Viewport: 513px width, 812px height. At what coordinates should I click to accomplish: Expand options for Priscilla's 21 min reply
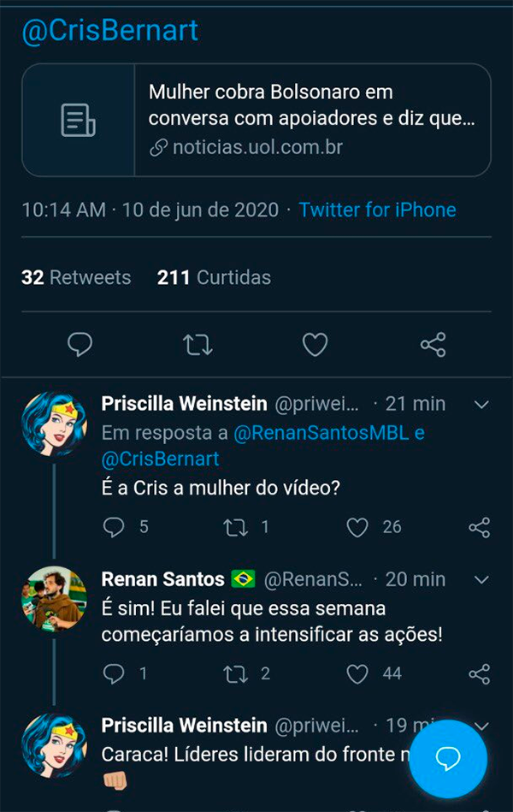(x=481, y=405)
